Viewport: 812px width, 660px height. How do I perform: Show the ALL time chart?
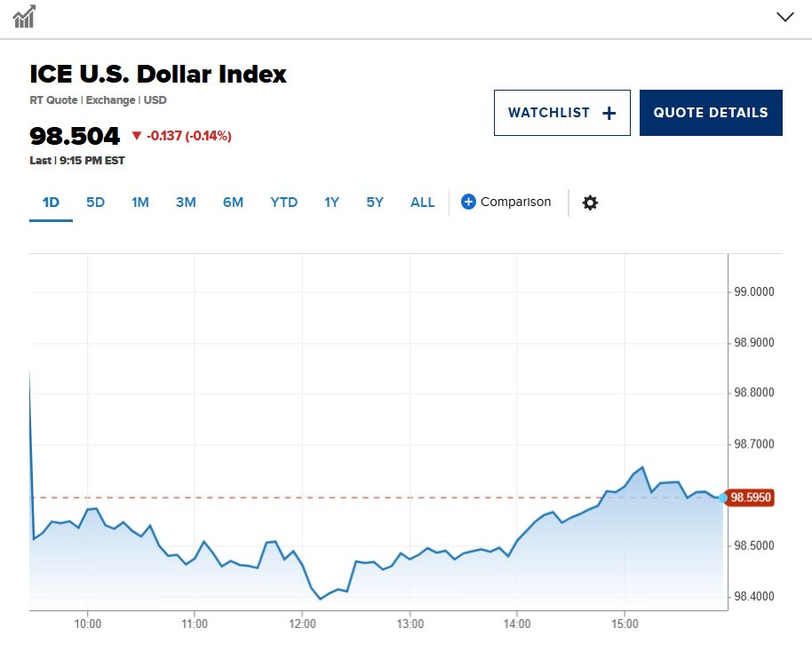422,203
